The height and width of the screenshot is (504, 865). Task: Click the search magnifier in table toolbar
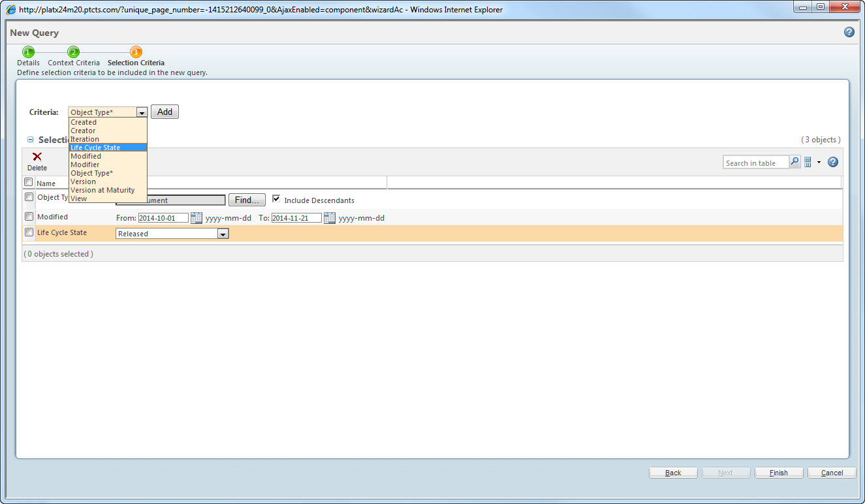tap(794, 162)
